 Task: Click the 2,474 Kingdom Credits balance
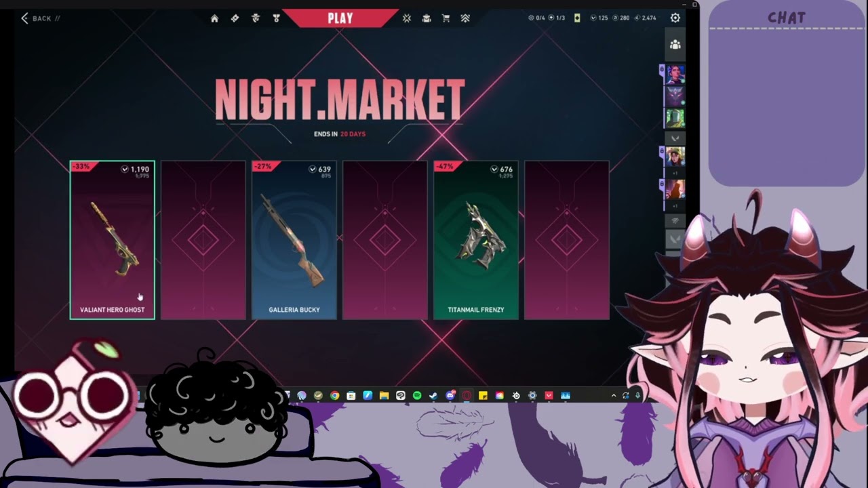645,18
